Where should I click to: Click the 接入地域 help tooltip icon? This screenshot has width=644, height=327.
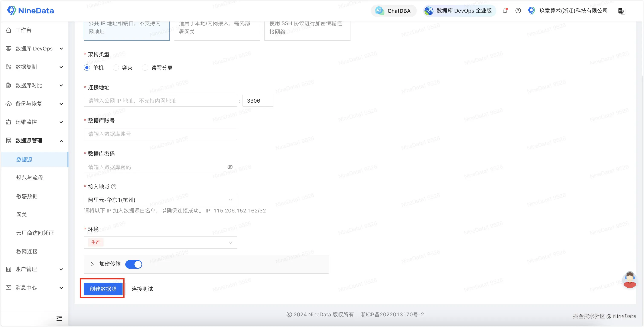114,187
